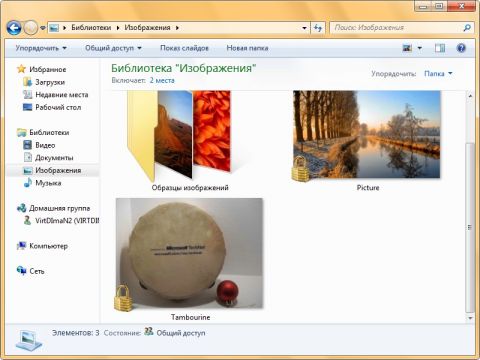Open the Общий доступ toolbar menu

click(x=113, y=48)
